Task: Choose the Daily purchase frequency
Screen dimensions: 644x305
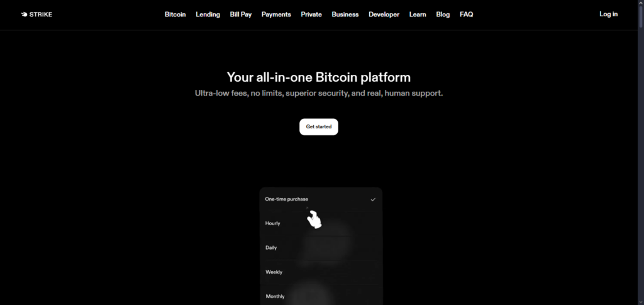Action: click(x=321, y=248)
